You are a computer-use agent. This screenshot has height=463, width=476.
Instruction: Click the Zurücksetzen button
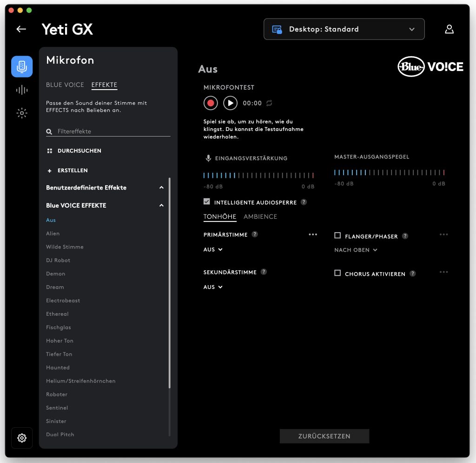coord(324,436)
